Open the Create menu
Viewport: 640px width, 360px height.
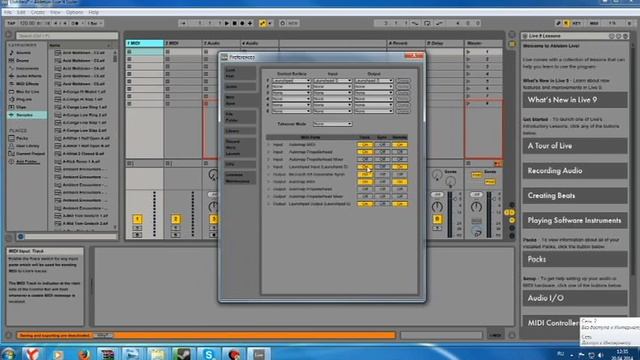(x=37, y=13)
